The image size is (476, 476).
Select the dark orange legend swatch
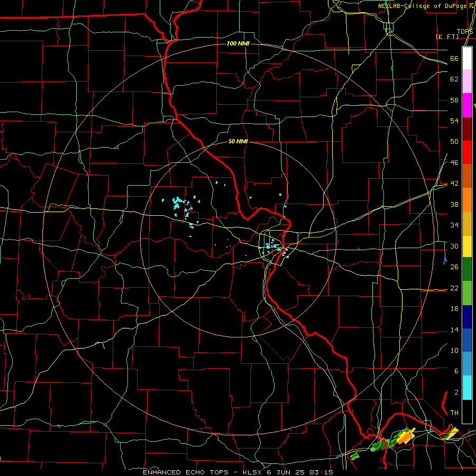click(x=467, y=176)
